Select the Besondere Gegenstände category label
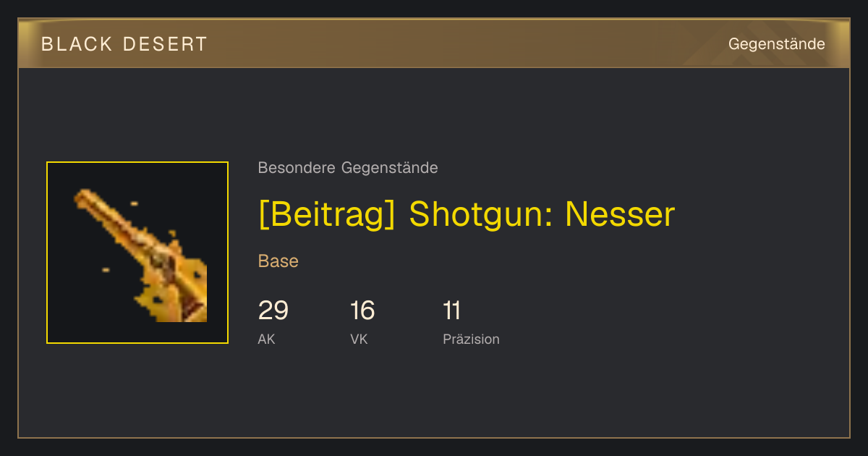The width and height of the screenshot is (868, 456). 348,168
